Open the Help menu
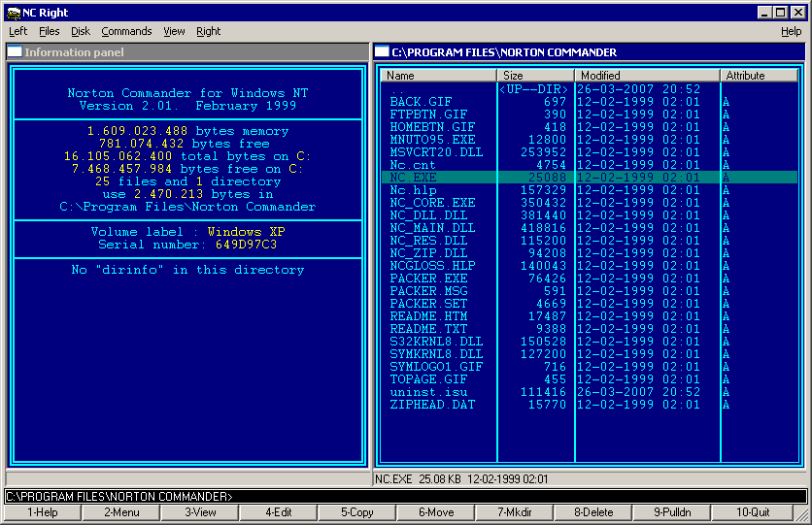This screenshot has width=812, height=525. 791,31
